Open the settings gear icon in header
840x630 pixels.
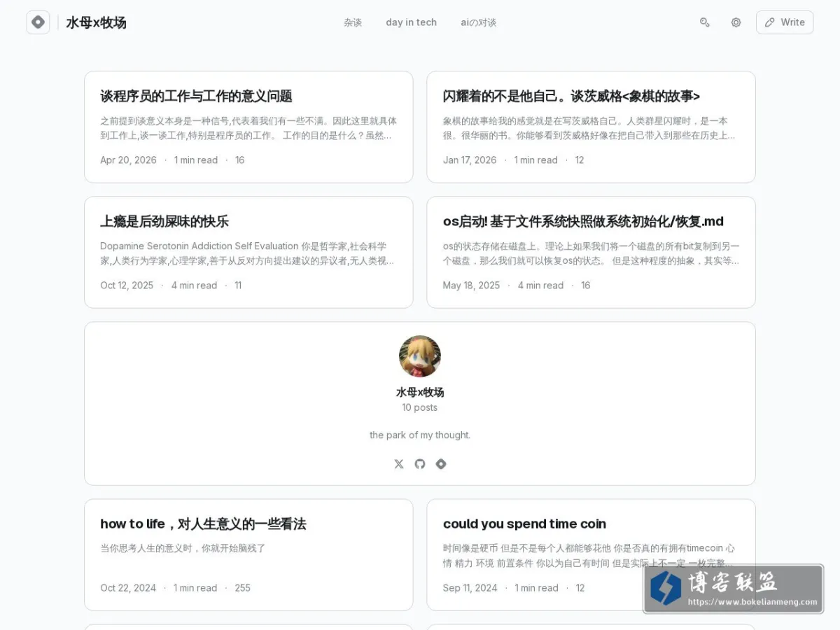(x=736, y=22)
